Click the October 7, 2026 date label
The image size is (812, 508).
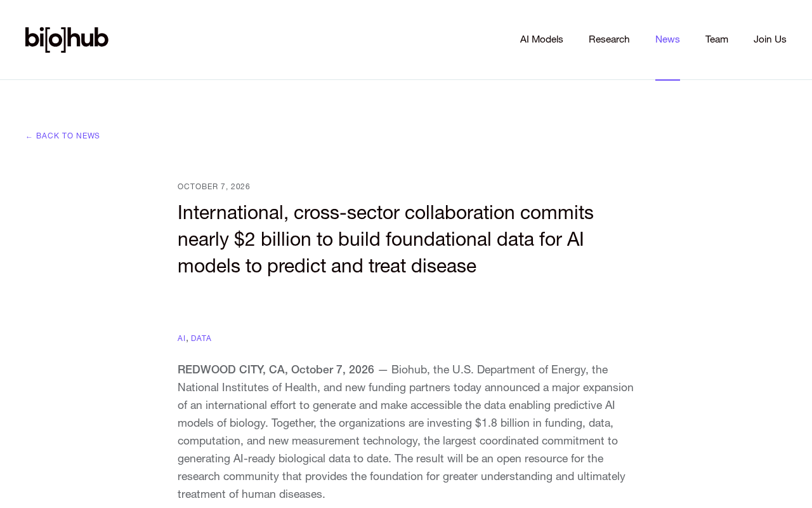pos(214,187)
